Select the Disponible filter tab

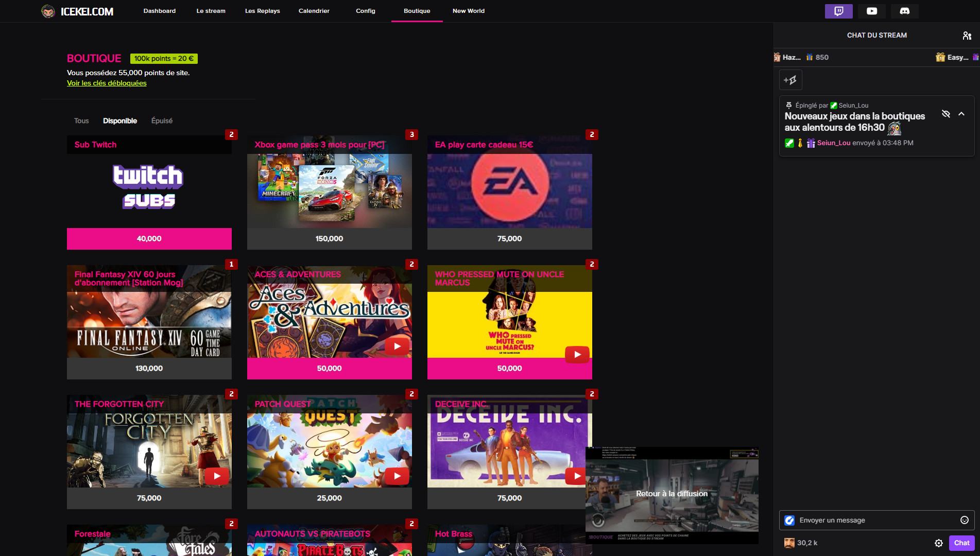point(120,121)
